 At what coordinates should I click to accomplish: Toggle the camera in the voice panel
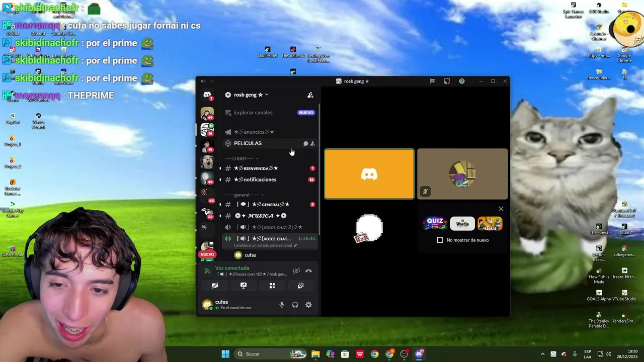tap(215, 286)
